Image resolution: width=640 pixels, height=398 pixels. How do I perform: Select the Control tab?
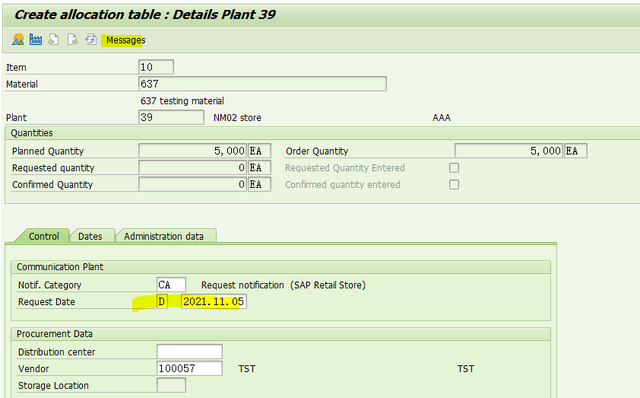tap(44, 236)
